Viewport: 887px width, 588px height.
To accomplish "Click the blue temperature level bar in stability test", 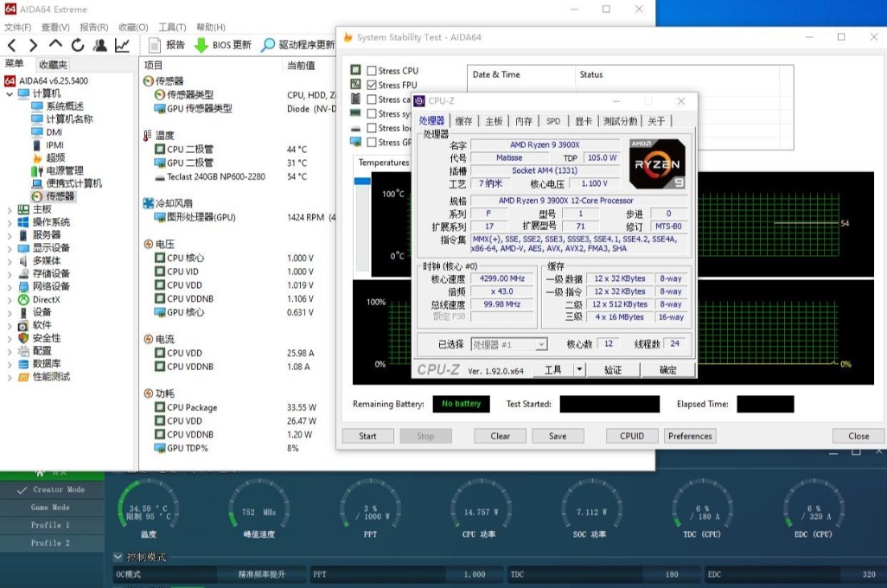I will point(361,182).
